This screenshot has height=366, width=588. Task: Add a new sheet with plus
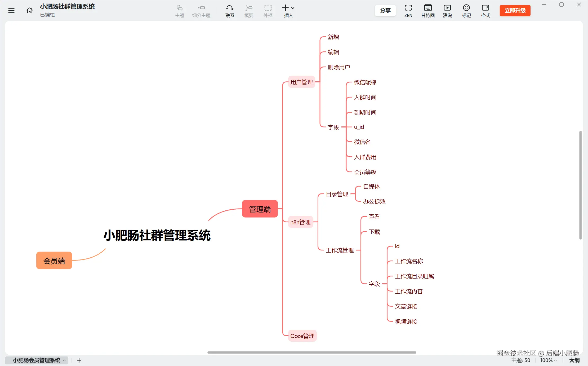tap(79, 360)
